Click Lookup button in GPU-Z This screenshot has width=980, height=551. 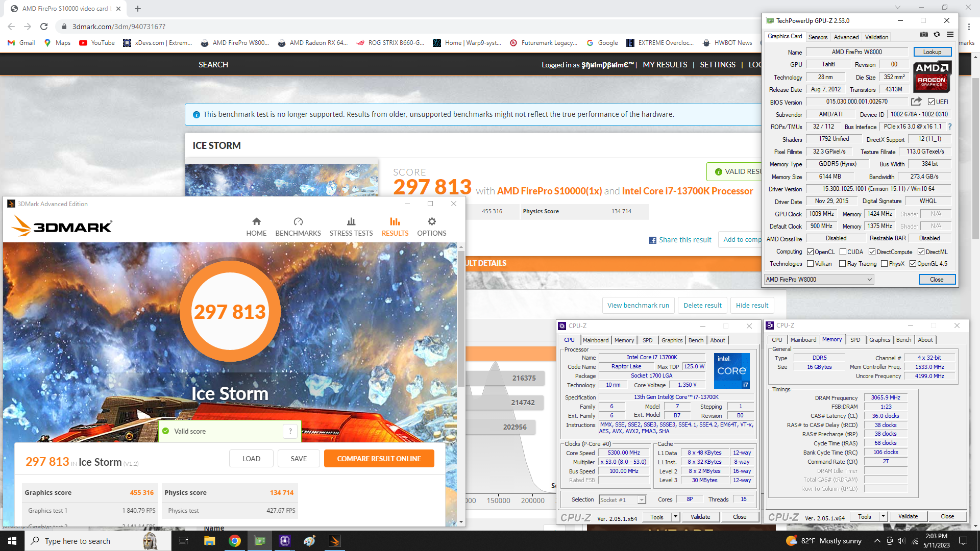click(x=932, y=52)
